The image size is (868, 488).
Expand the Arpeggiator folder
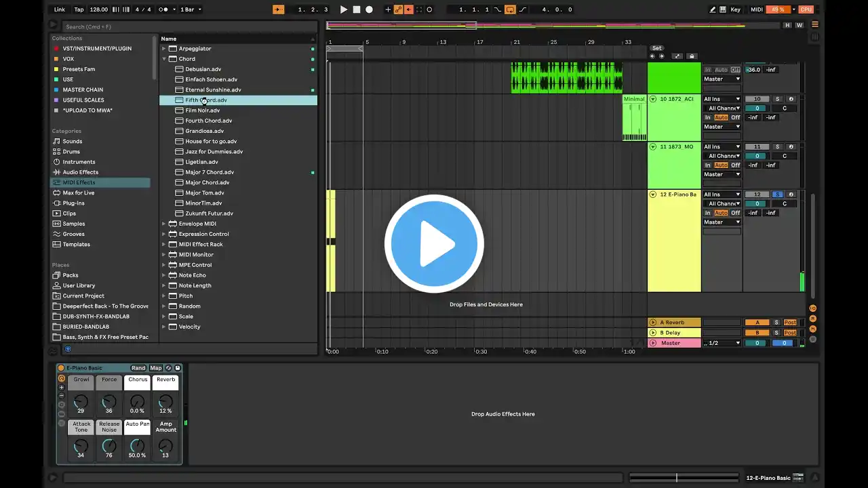pos(163,49)
